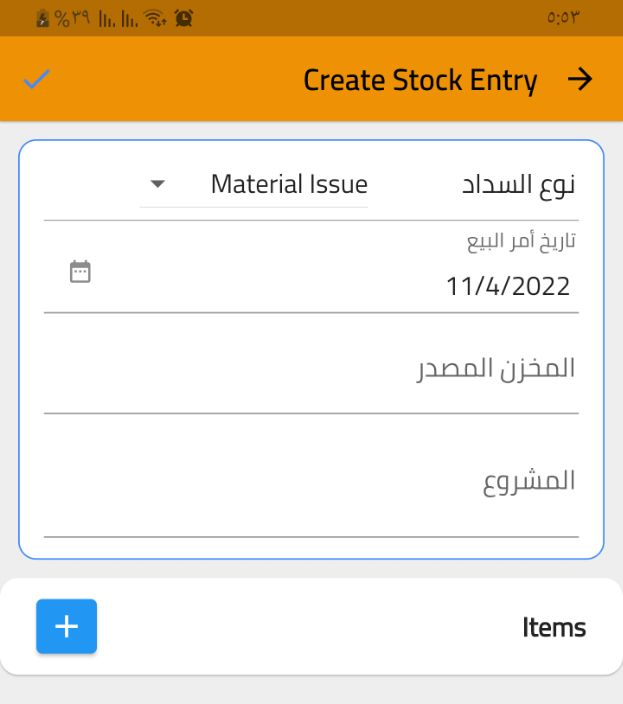The height and width of the screenshot is (704, 623).
Task: Click the تاريخ أمر البيع label
Action: click(x=520, y=241)
